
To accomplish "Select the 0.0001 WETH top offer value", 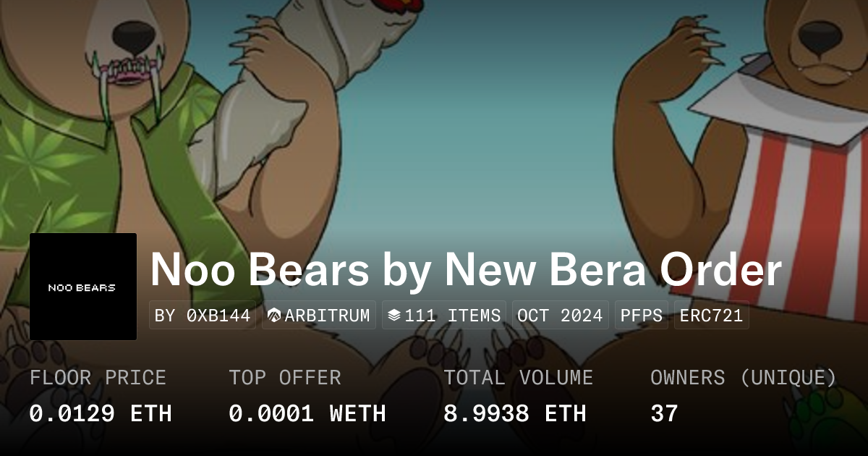I will click(307, 413).
